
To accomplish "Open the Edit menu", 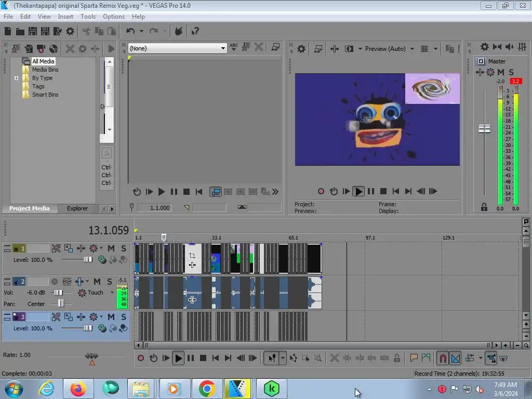I will [x=25, y=16].
